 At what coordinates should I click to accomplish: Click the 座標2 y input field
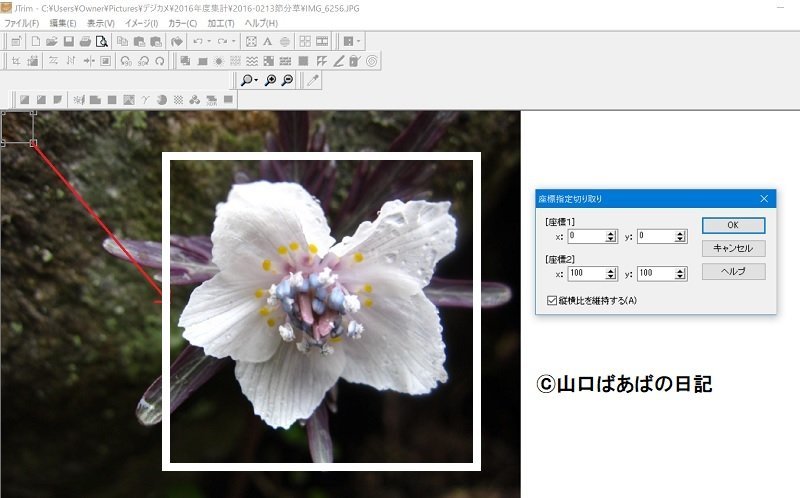[656, 273]
